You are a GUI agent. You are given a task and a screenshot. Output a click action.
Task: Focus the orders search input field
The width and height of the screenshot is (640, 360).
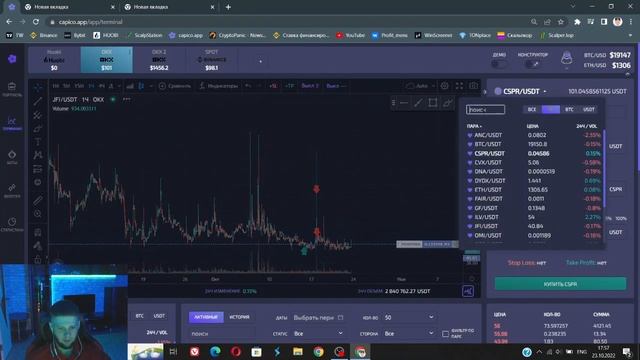pyautogui.click(x=222, y=334)
